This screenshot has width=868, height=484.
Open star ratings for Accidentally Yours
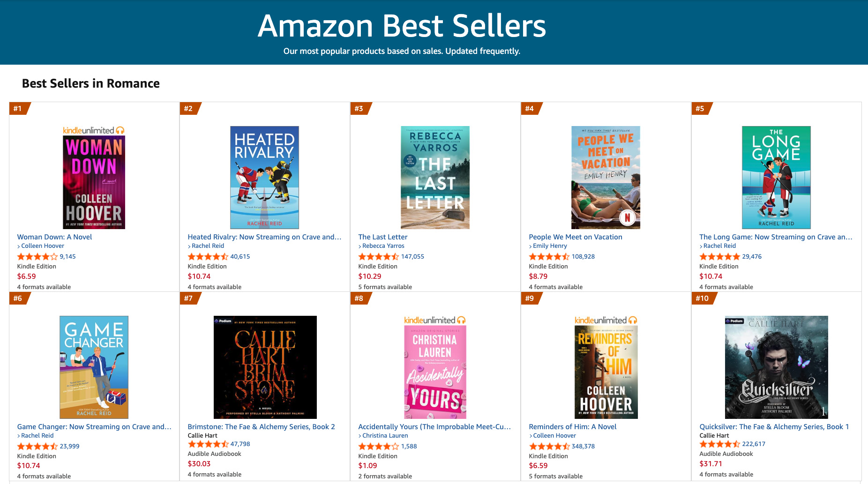[x=379, y=447]
